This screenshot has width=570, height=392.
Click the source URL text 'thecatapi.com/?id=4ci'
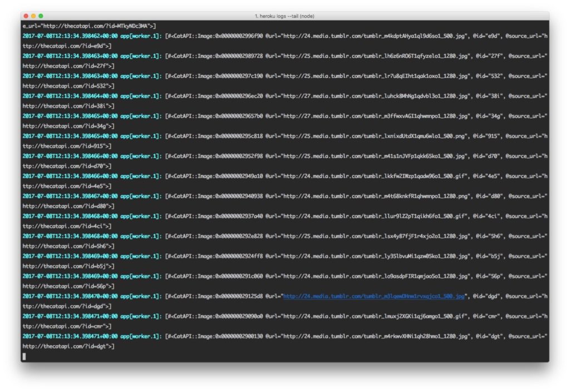pyautogui.click(x=71, y=226)
